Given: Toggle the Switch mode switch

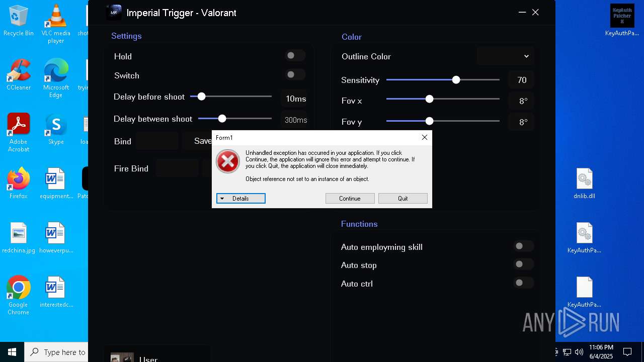Looking at the screenshot, I should (x=295, y=75).
